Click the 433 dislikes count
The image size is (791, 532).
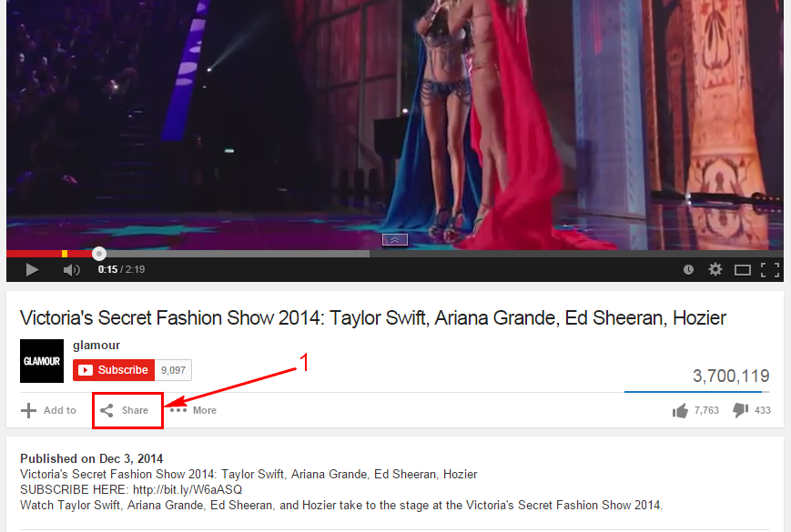pos(762,410)
